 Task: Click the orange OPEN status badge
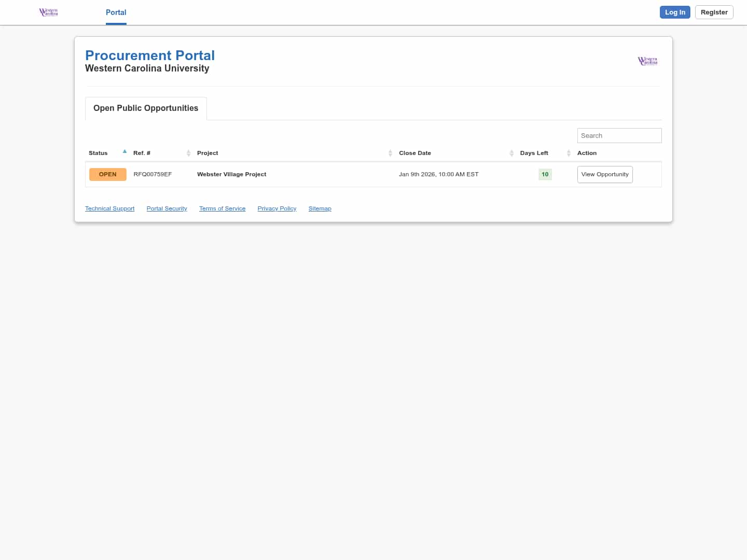[108, 175]
